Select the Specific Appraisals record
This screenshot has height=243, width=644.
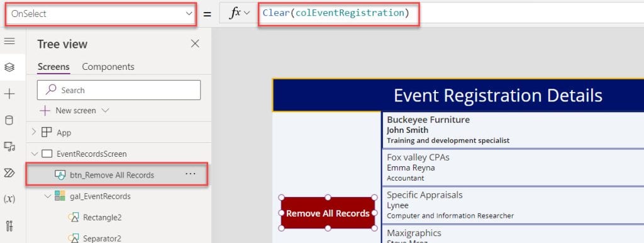(513, 205)
